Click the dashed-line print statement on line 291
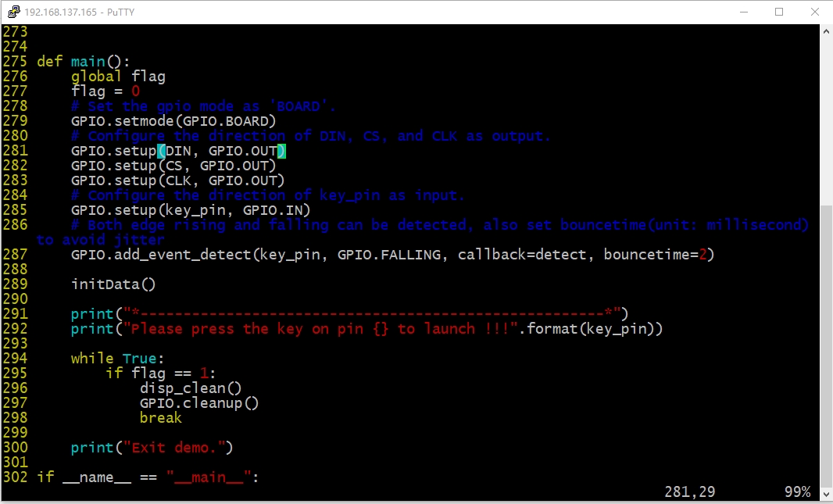 (x=349, y=314)
